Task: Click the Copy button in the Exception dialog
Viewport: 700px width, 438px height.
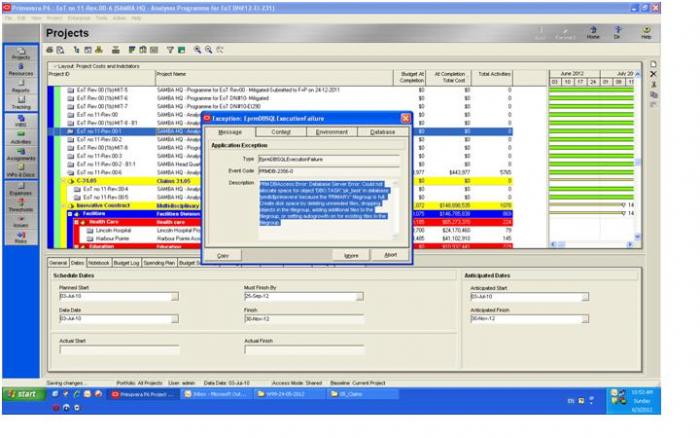Action: coord(223,255)
